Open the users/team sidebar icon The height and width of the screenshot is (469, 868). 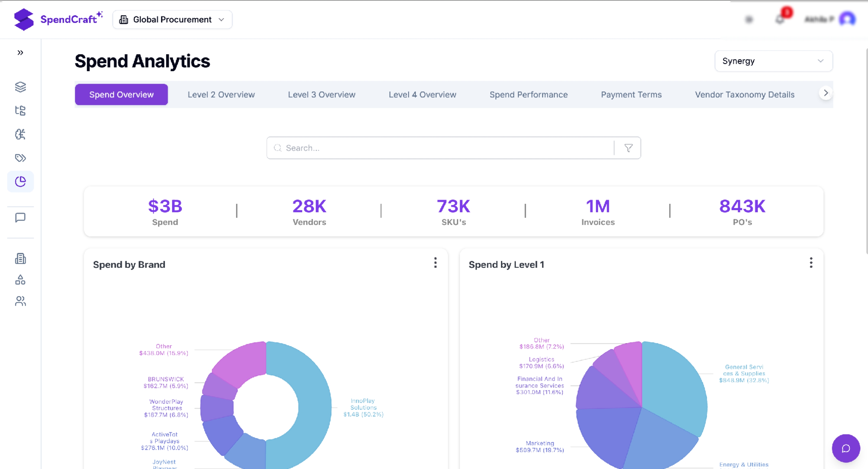coord(20,301)
